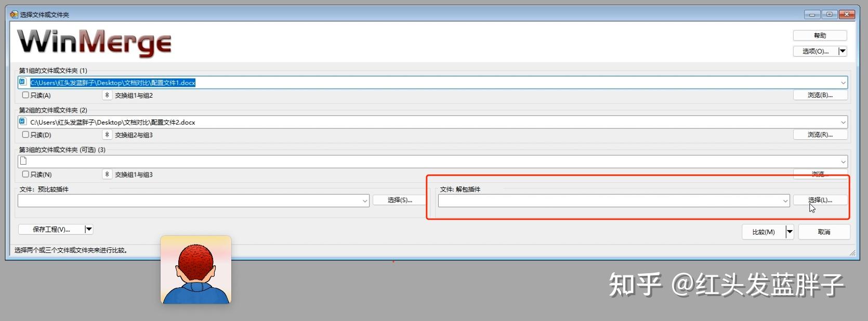Enable the 只读(D) read-only checkbox
Viewport: 868px width, 321px height.
(25, 135)
